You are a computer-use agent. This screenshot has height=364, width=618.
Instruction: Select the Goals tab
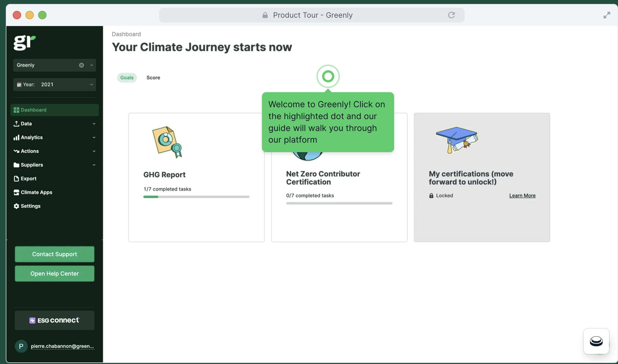click(x=127, y=78)
